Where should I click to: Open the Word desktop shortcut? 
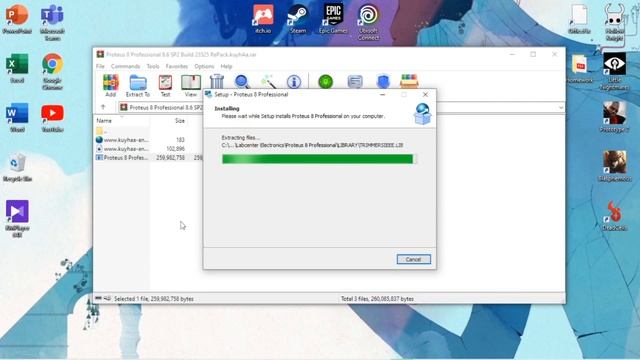(x=17, y=118)
